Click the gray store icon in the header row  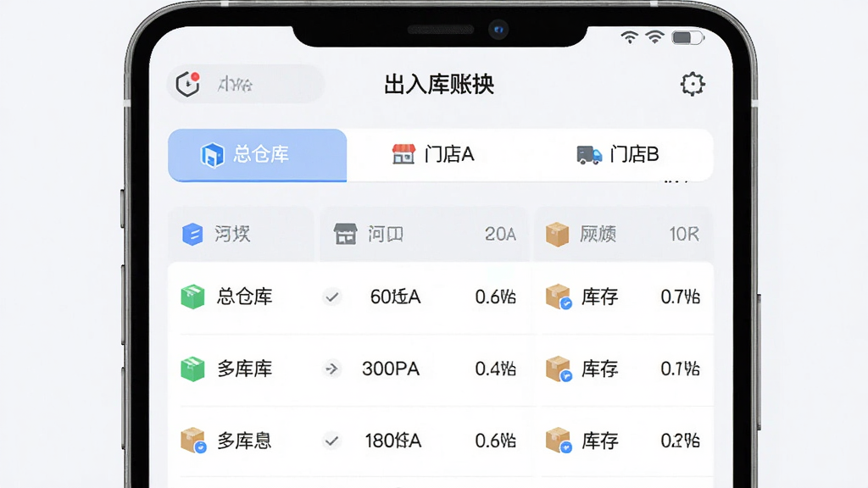(346, 234)
